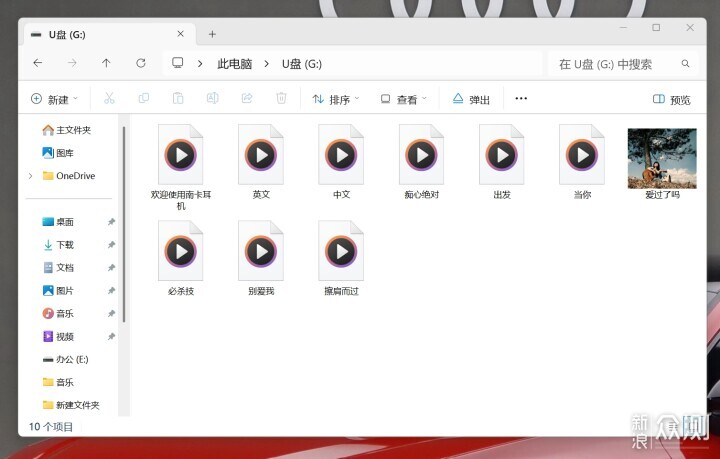This screenshot has width=720, height=459.
Task: Click the cut scissors icon
Action: pos(109,98)
